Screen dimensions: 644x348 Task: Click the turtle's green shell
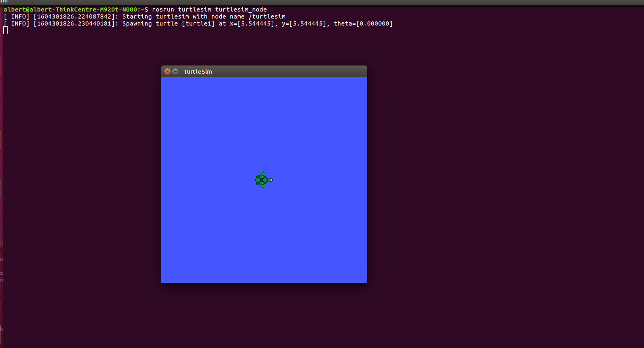pyautogui.click(x=262, y=180)
